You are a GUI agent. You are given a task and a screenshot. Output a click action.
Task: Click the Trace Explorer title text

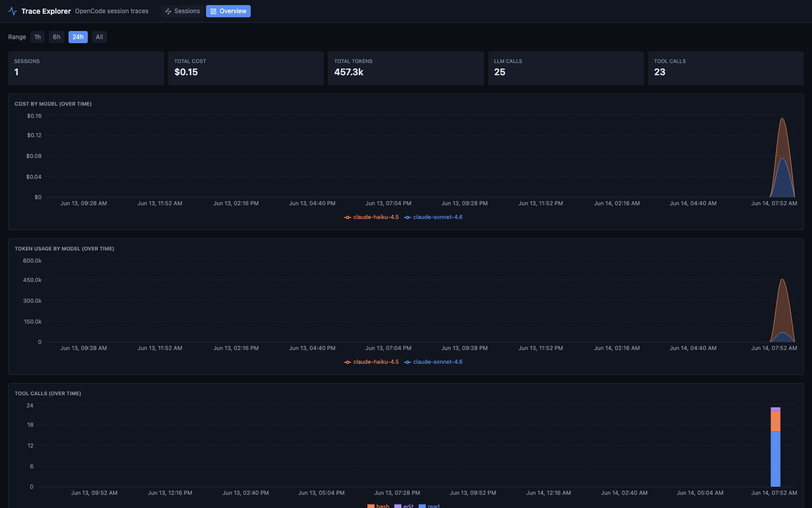(46, 11)
